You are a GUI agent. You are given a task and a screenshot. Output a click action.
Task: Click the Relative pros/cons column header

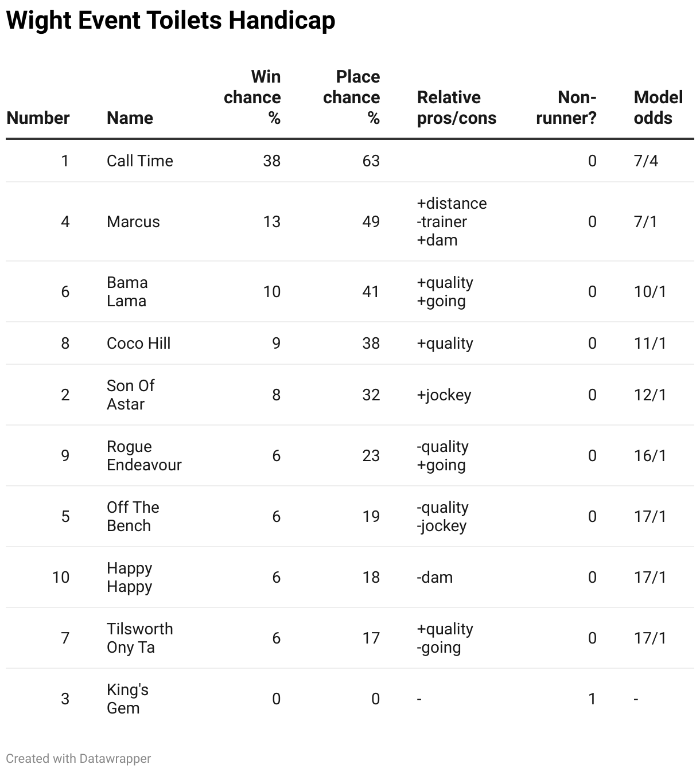tap(457, 108)
